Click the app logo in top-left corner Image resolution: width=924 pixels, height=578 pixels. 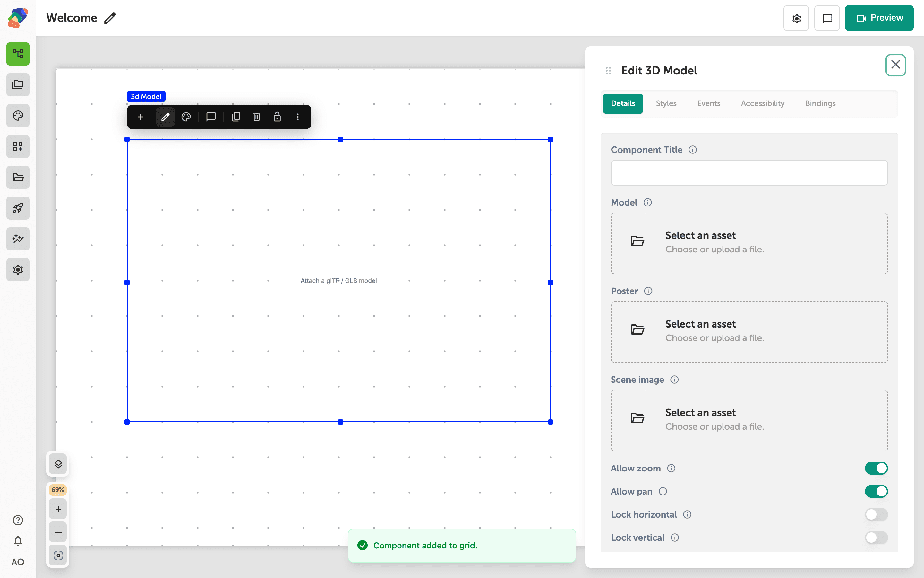pos(18,18)
